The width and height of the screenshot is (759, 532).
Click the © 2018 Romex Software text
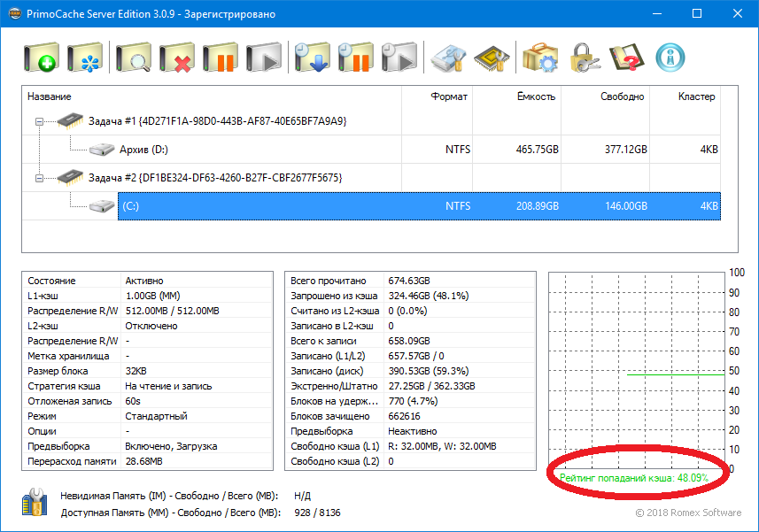click(x=688, y=513)
